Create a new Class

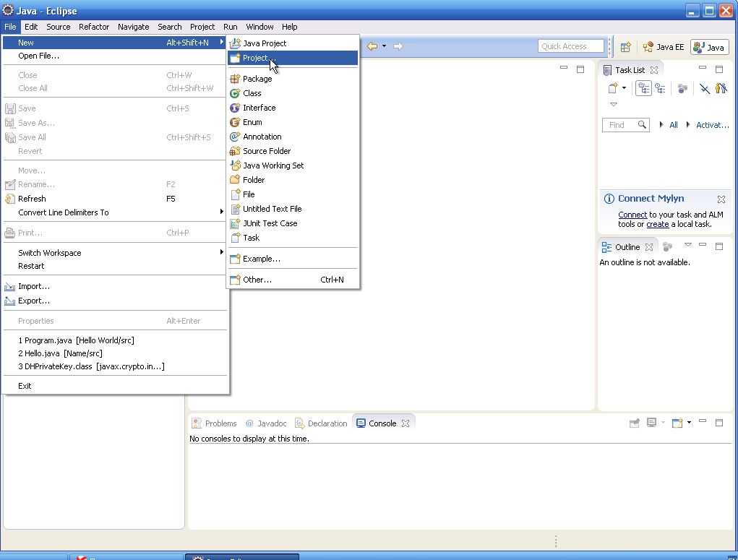coord(292,93)
